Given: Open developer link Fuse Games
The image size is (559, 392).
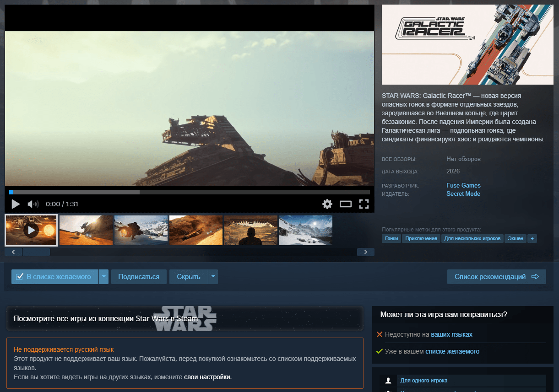Looking at the screenshot, I should pyautogui.click(x=463, y=185).
